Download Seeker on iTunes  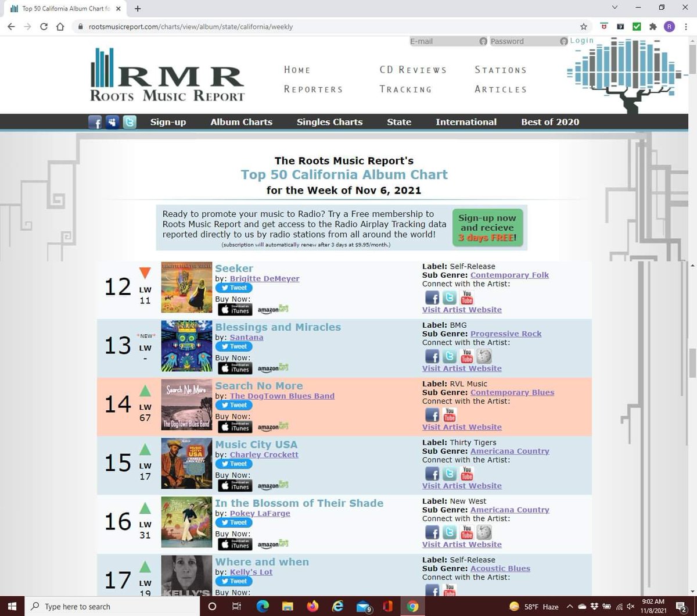235,309
